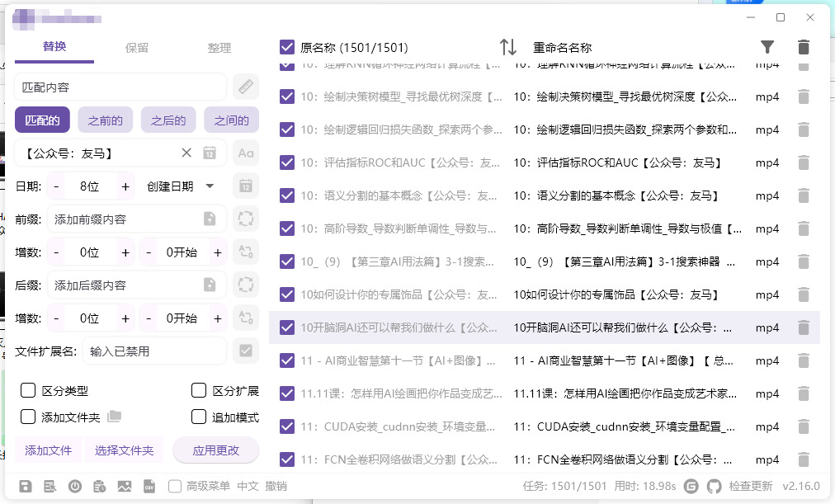Click the list-edit icon in status bar

tap(50, 486)
